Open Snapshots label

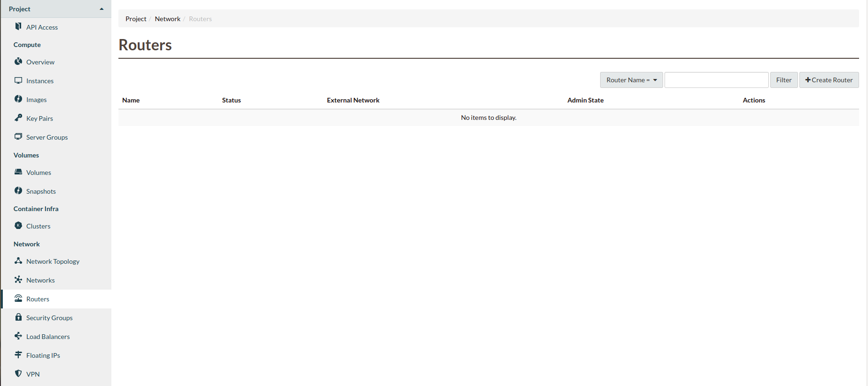tap(41, 191)
